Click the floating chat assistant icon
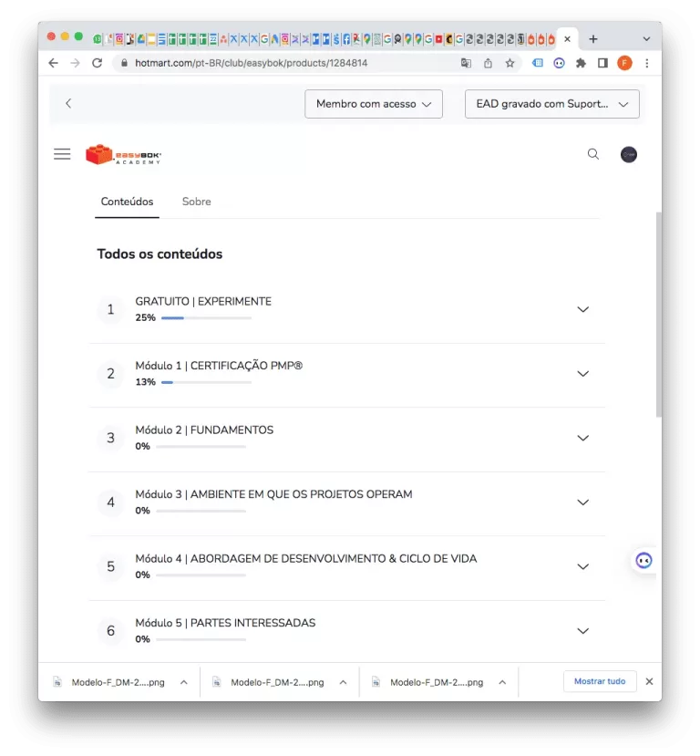Screen dimensions: 700x756 coord(643,561)
